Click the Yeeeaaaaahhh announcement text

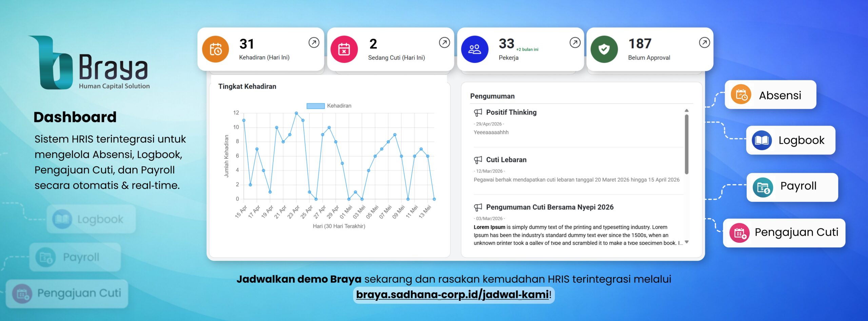pos(491,132)
